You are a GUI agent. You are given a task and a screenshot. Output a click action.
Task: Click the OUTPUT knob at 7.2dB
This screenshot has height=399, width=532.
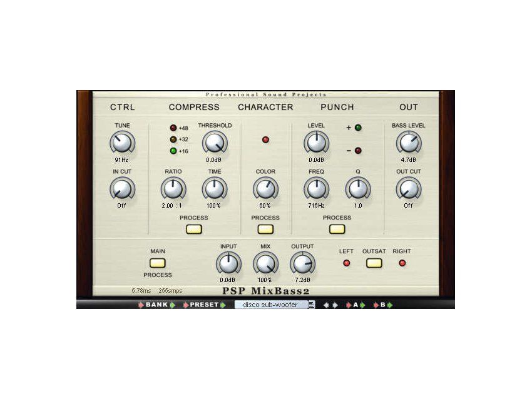302,263
